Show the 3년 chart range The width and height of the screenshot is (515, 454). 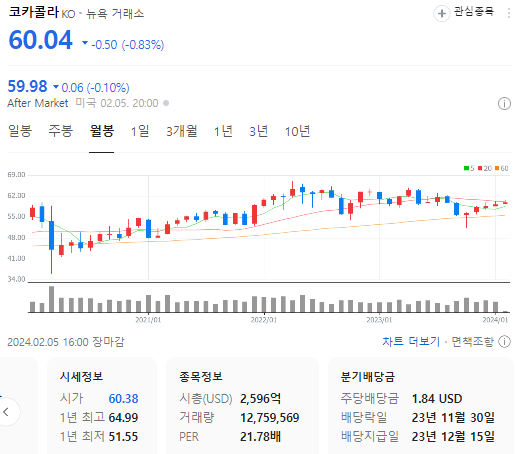click(258, 131)
